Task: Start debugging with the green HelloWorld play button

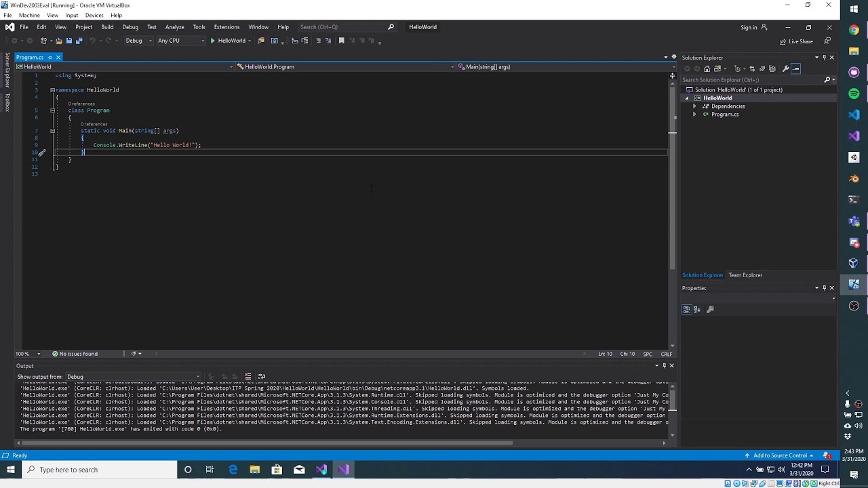Action: [x=228, y=41]
